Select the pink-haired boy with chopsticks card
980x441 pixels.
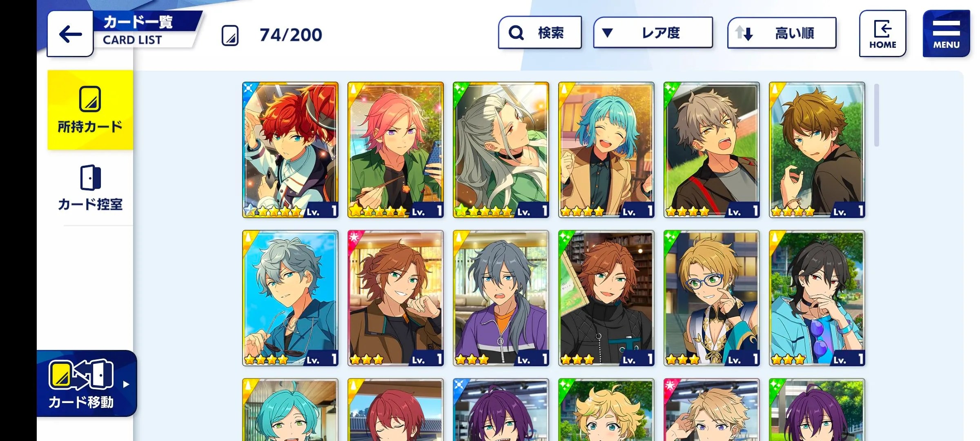coord(396,150)
